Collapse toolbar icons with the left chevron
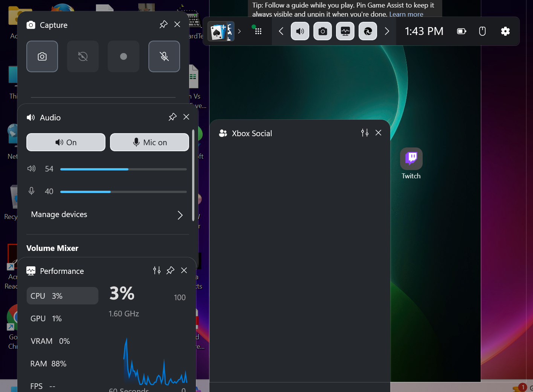This screenshot has width=533, height=392. click(281, 31)
